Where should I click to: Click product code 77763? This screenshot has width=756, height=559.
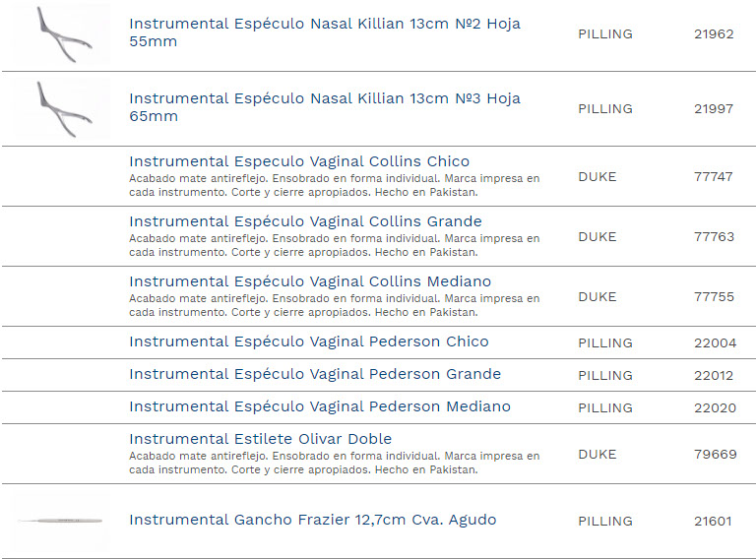pos(714,237)
